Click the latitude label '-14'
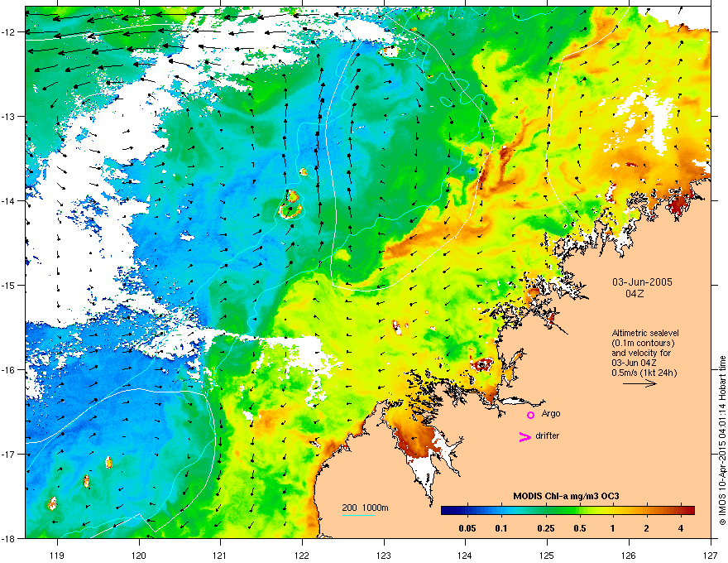This screenshot has height=563, width=728. (x=8, y=200)
